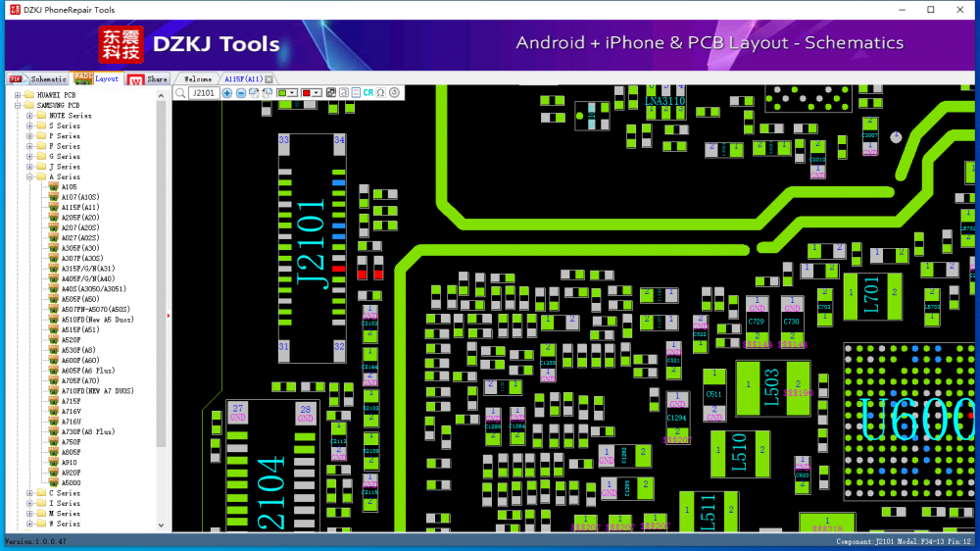Click the CR toolbar icon
This screenshot has width=980, height=551.
pyautogui.click(x=368, y=93)
